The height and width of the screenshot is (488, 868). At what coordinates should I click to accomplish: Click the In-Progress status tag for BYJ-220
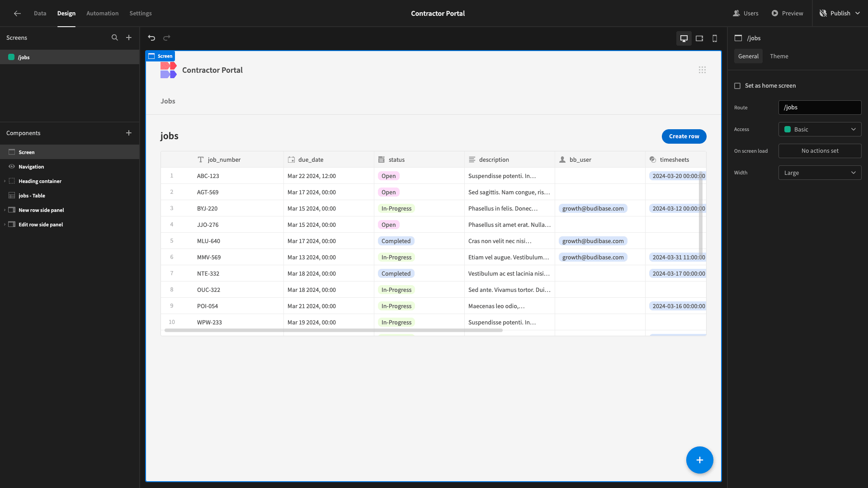tap(396, 209)
